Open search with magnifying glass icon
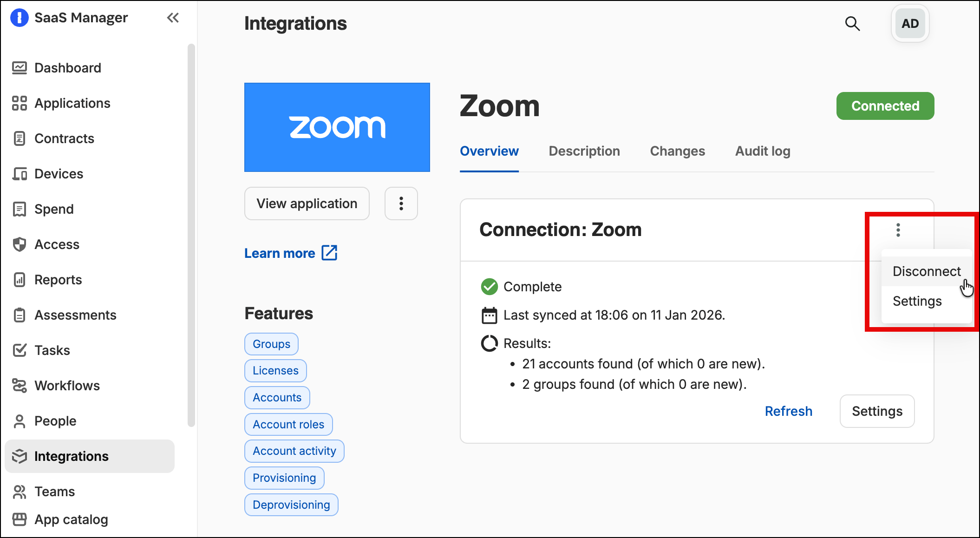This screenshot has height=538, width=980. pyautogui.click(x=852, y=23)
